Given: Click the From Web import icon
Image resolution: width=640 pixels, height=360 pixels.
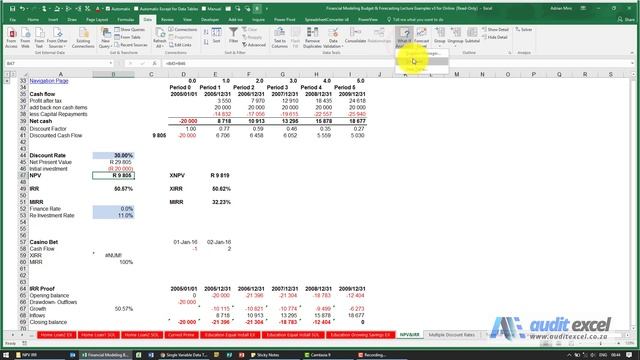Looking at the screenshot, I should coord(25,38).
